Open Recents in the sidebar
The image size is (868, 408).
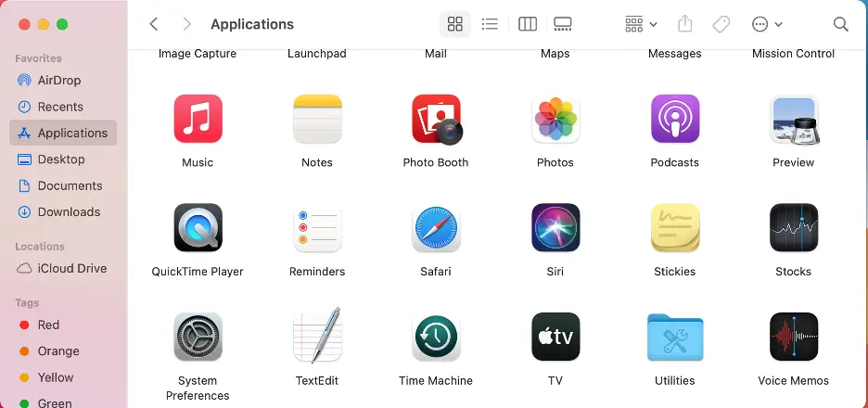[63, 107]
